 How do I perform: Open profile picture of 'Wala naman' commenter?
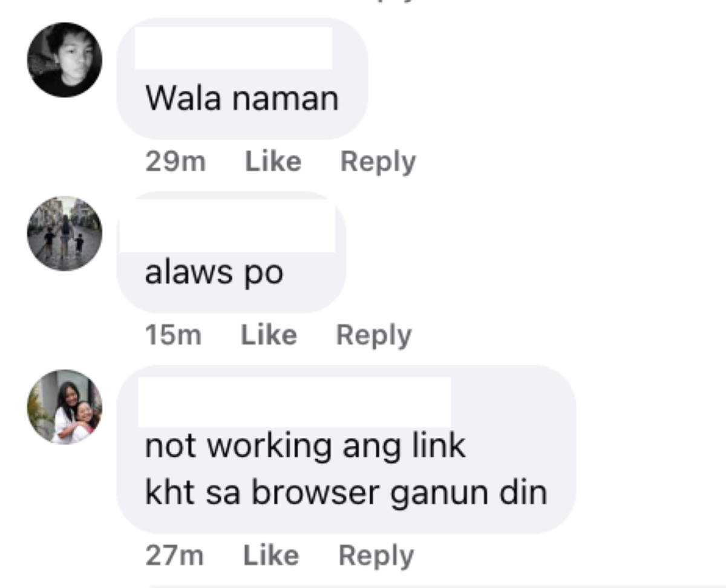(65, 60)
